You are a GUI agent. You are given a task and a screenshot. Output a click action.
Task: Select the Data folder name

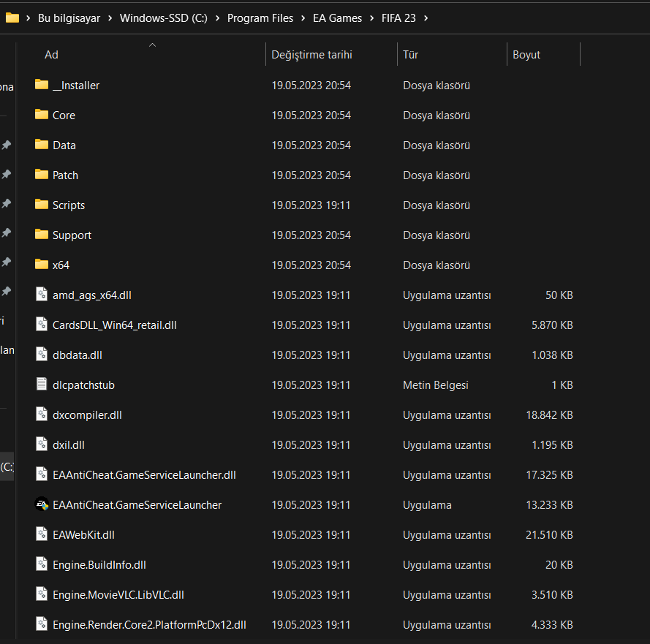[x=64, y=145]
